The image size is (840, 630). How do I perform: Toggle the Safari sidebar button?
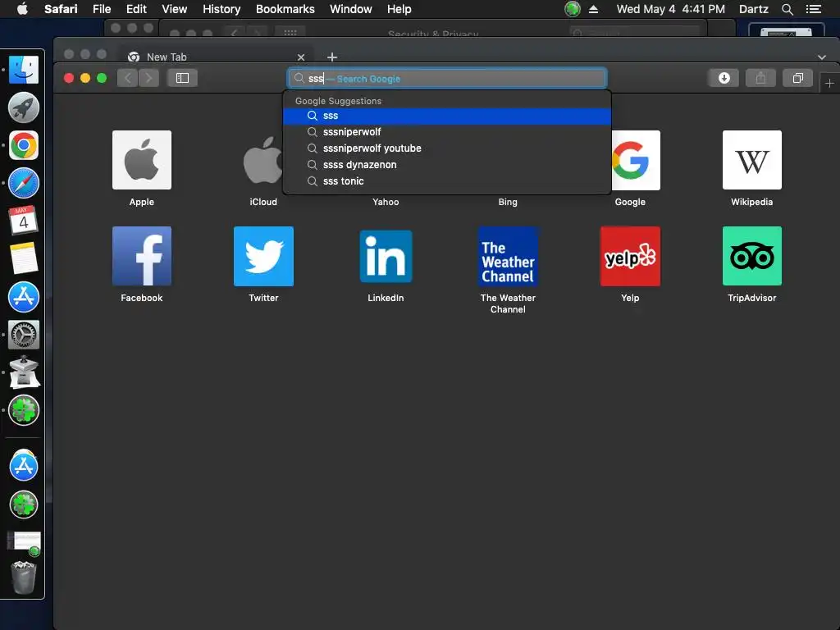tap(182, 78)
